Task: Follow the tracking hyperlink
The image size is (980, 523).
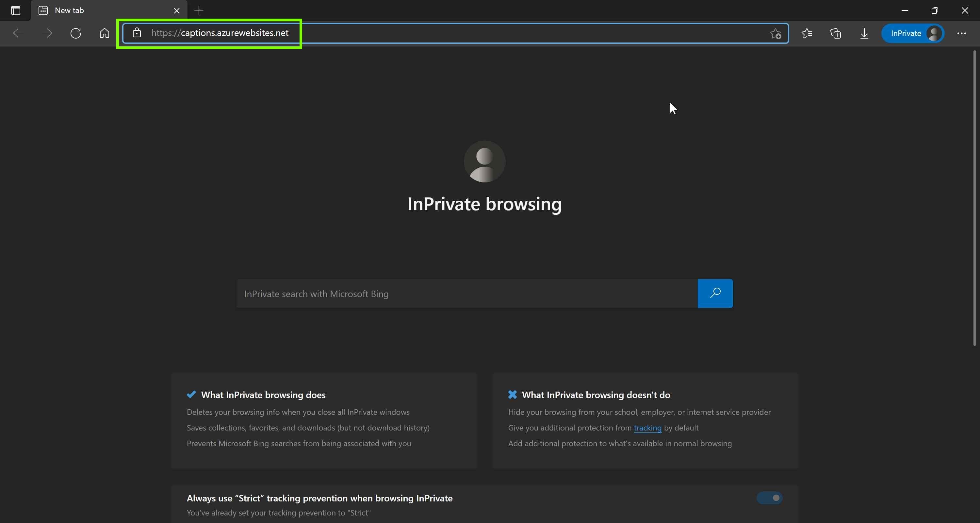Action: point(647,428)
